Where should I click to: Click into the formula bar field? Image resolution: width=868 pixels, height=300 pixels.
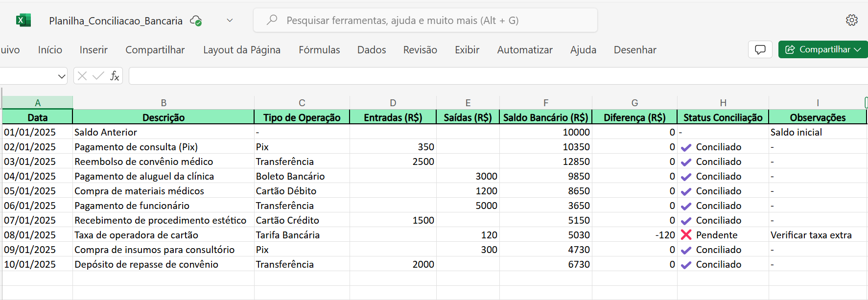coord(490,76)
